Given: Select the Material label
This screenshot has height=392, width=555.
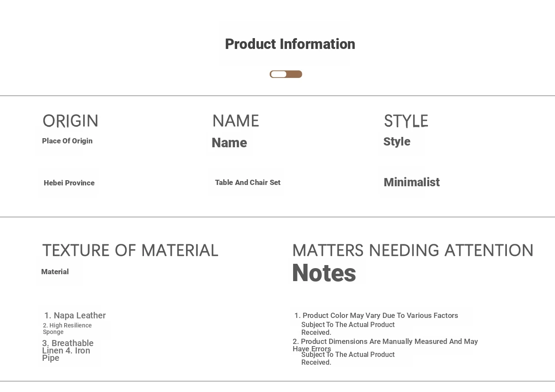Looking at the screenshot, I should pyautogui.click(x=55, y=272).
